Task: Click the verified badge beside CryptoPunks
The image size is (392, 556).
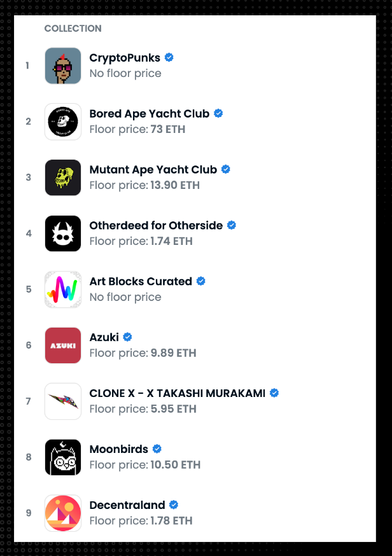Action: point(169,57)
